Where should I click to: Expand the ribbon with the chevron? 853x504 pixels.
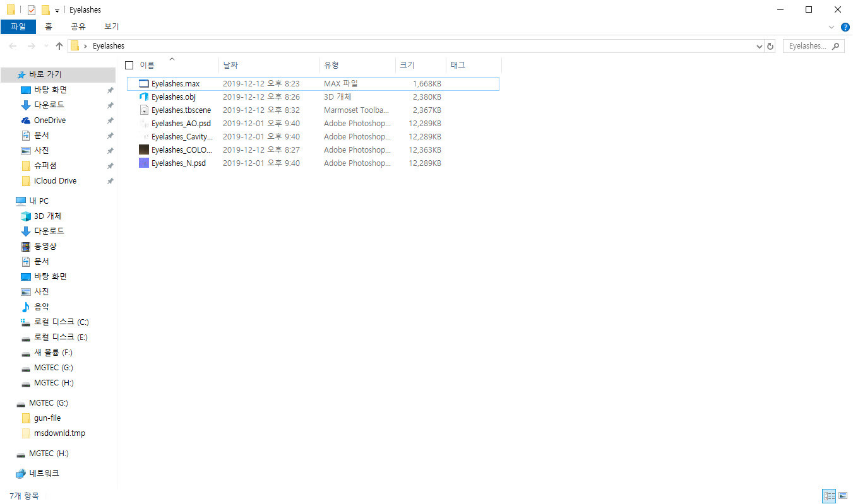pyautogui.click(x=832, y=27)
